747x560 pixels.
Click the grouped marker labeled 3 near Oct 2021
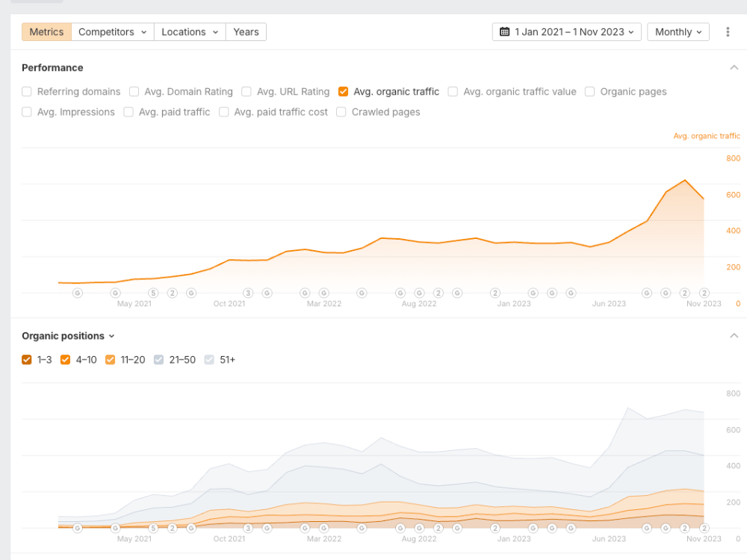point(247,293)
